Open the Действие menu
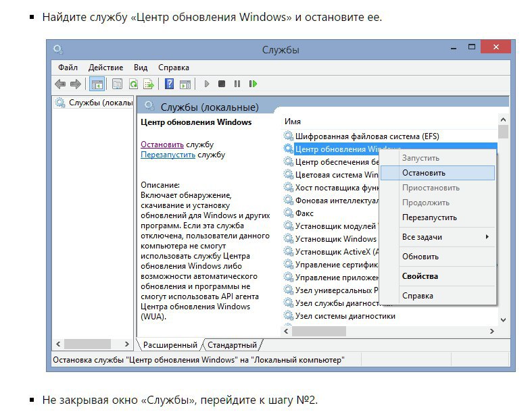This screenshot has width=532, height=418. 105,68
